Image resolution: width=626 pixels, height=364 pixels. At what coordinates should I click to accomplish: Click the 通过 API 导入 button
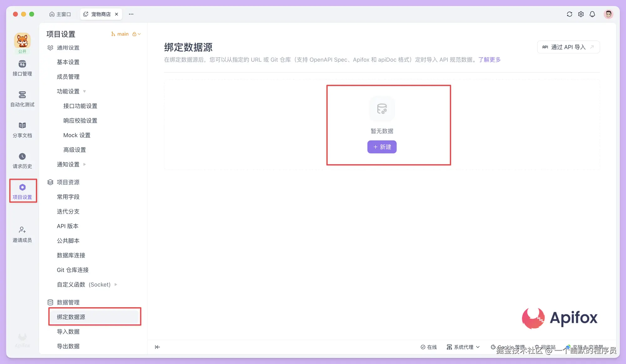tap(568, 47)
